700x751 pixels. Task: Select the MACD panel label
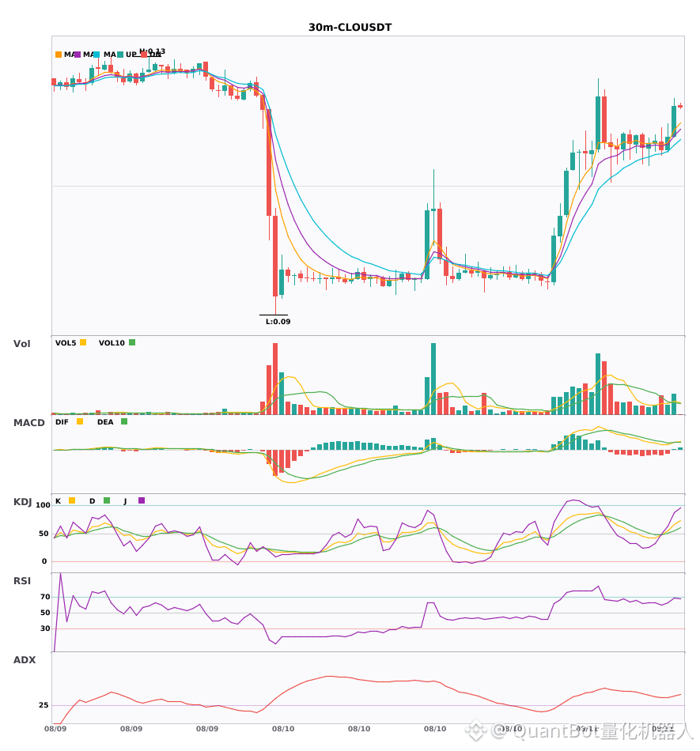pos(28,422)
